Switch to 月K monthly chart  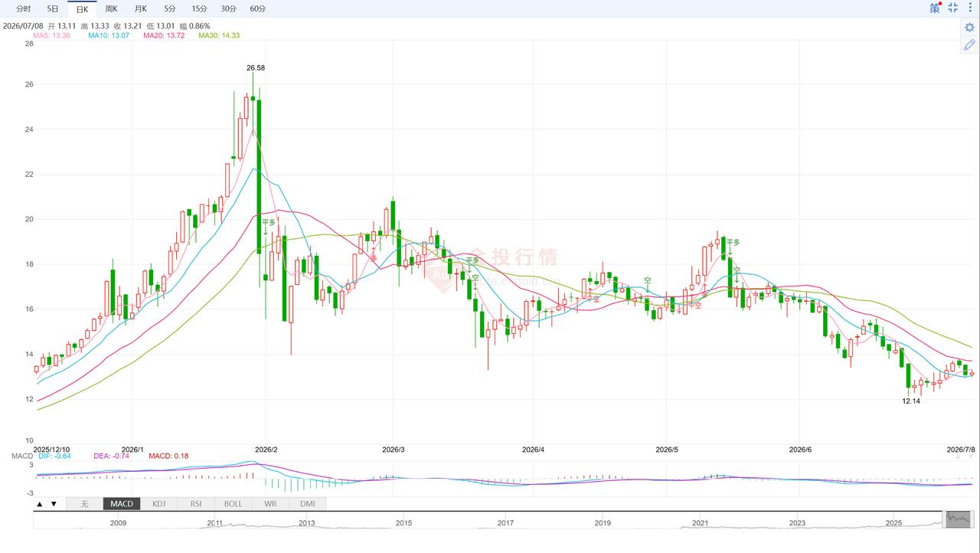pyautogui.click(x=140, y=8)
